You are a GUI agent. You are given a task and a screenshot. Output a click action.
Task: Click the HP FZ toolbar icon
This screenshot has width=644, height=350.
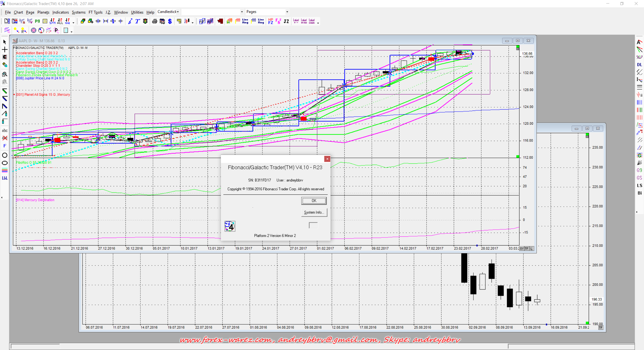click(x=270, y=21)
